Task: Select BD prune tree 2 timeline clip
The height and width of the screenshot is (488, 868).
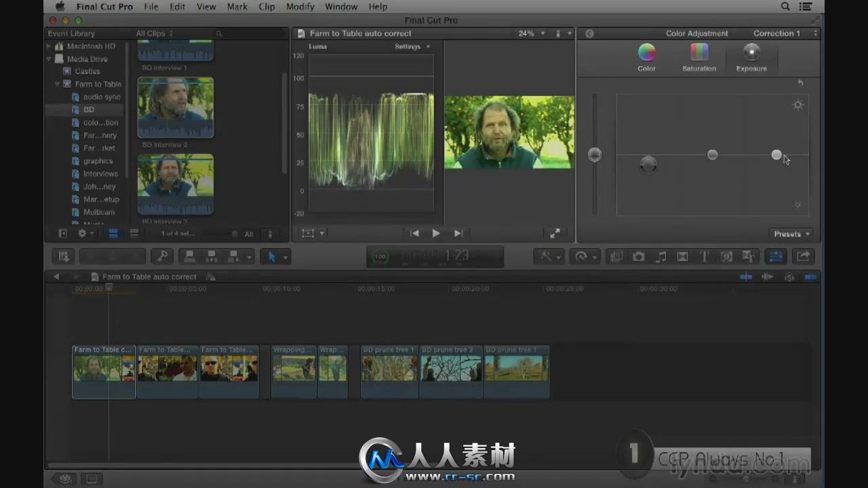Action: (451, 371)
